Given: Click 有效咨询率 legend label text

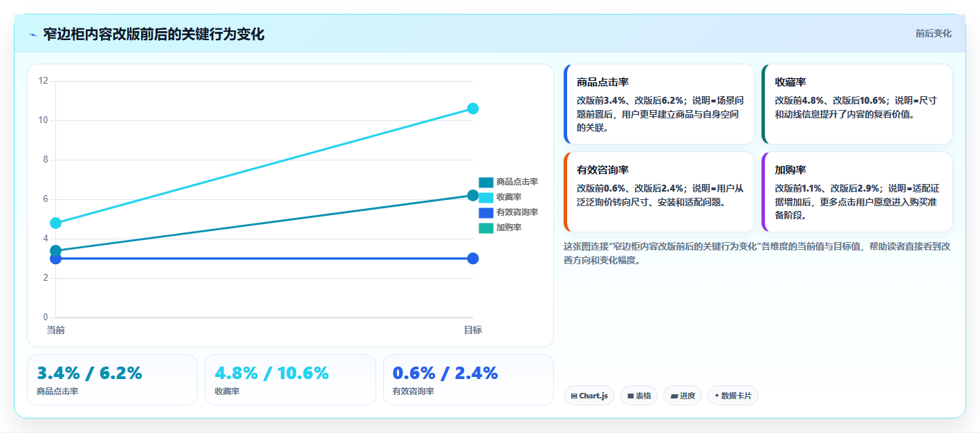Looking at the screenshot, I should 517,212.
